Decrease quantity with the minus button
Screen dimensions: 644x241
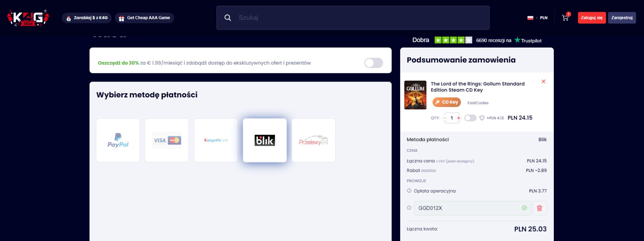tap(445, 118)
